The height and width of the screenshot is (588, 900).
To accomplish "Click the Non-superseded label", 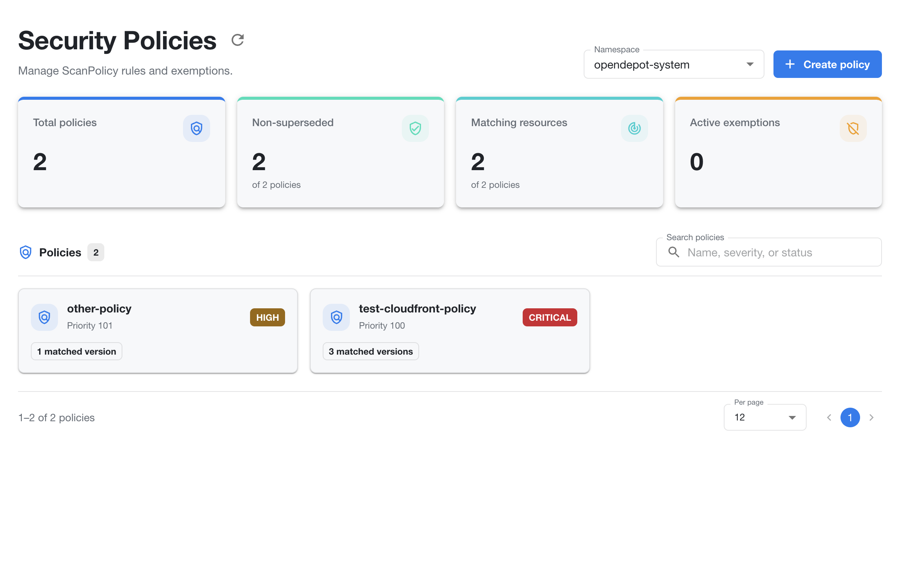I will click(293, 122).
